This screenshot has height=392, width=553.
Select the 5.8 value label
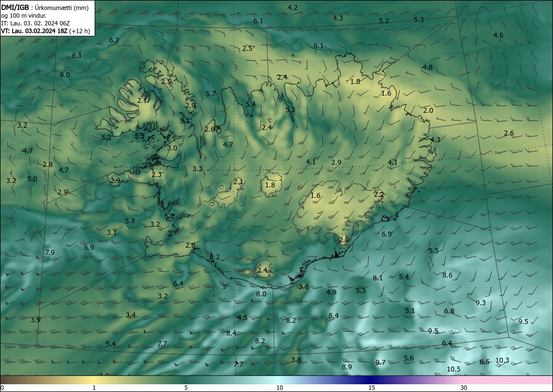click(x=130, y=221)
